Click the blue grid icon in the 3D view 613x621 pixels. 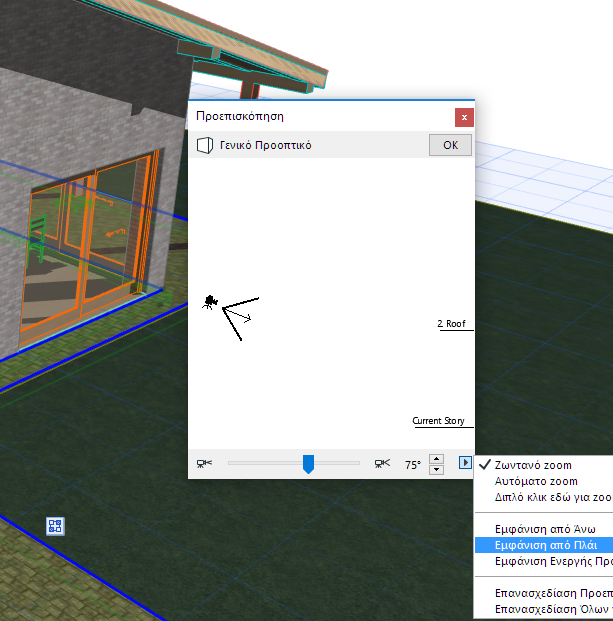[55, 526]
